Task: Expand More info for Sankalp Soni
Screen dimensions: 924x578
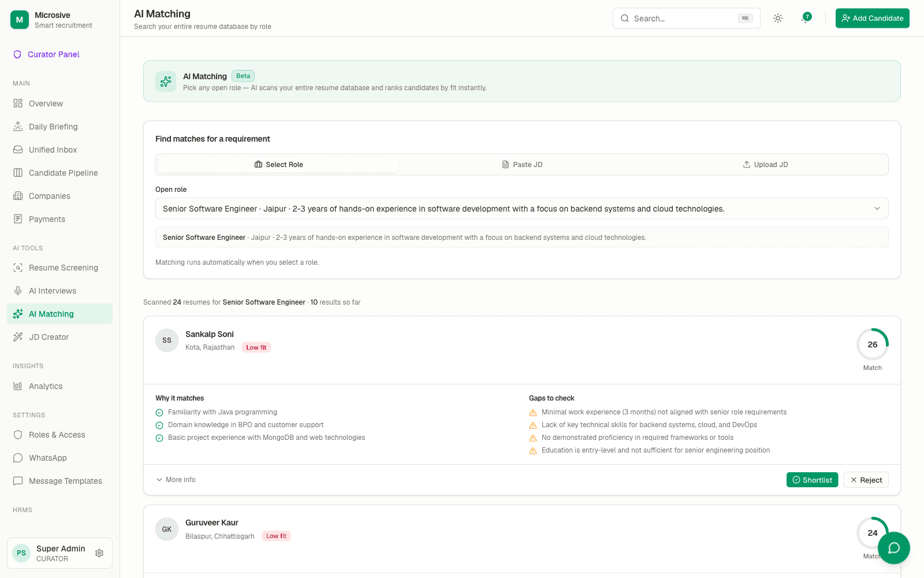Action: click(x=176, y=480)
